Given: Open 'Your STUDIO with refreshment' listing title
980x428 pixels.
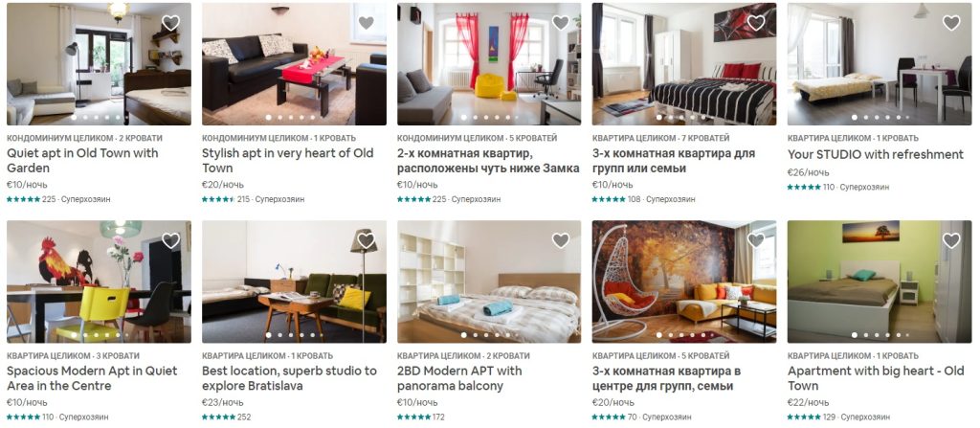Looking at the screenshot, I should 875,154.
